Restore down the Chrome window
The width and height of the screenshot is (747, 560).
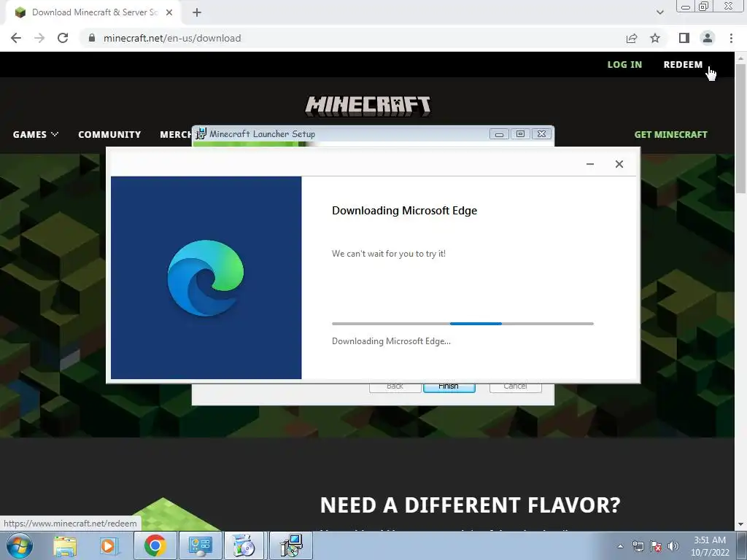coord(704,6)
